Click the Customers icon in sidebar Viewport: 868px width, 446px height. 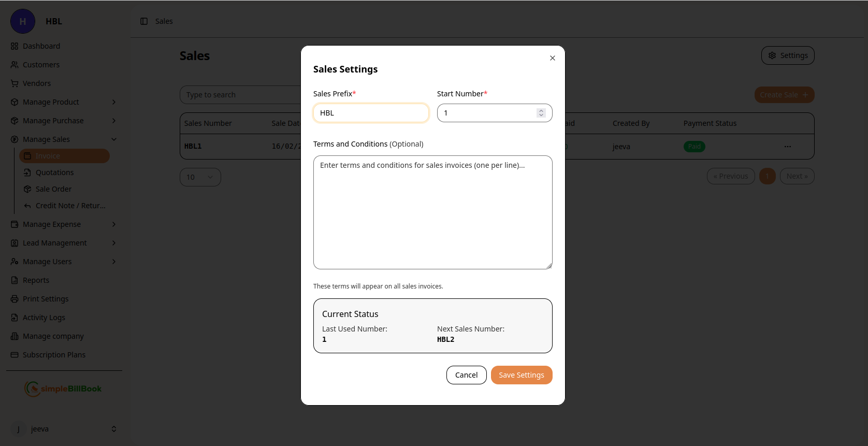tap(15, 65)
